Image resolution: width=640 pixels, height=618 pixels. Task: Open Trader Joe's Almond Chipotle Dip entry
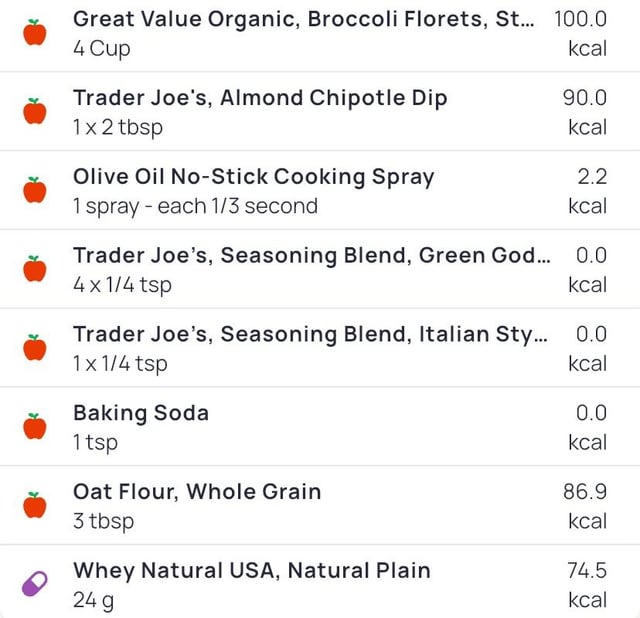pos(260,98)
